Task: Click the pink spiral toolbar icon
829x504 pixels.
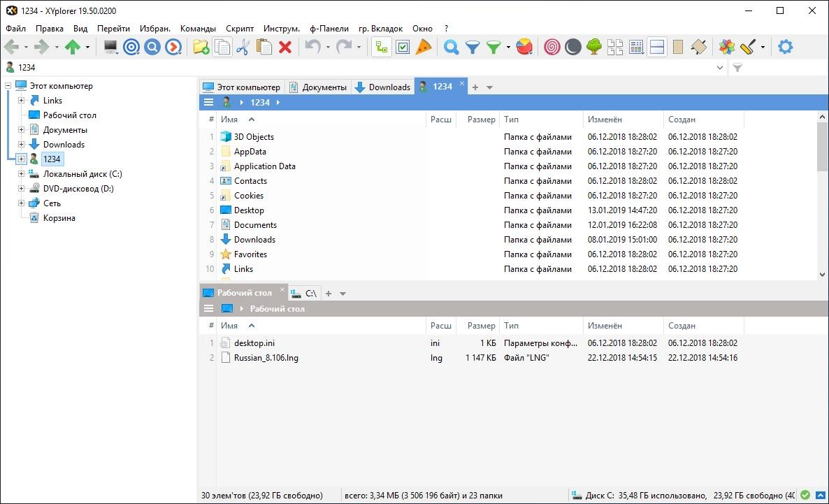Action: click(552, 47)
